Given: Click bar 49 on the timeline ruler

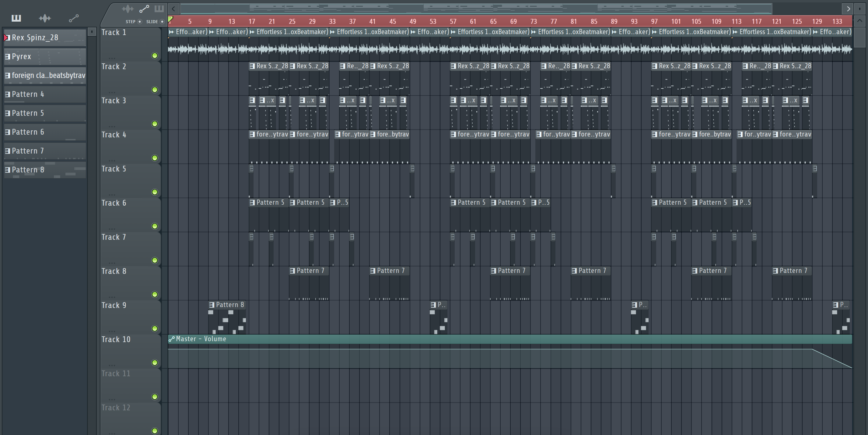Looking at the screenshot, I should (413, 22).
